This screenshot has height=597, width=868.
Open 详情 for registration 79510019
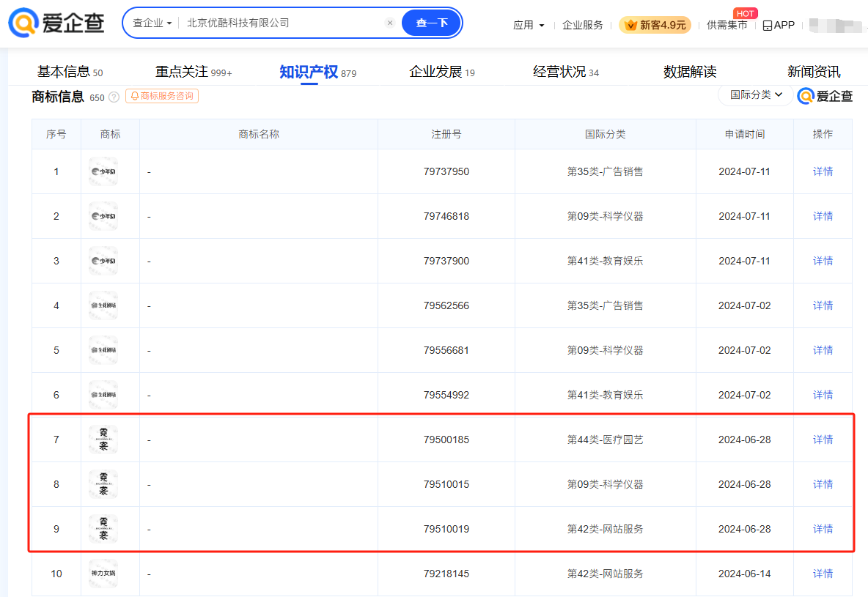pyautogui.click(x=823, y=529)
